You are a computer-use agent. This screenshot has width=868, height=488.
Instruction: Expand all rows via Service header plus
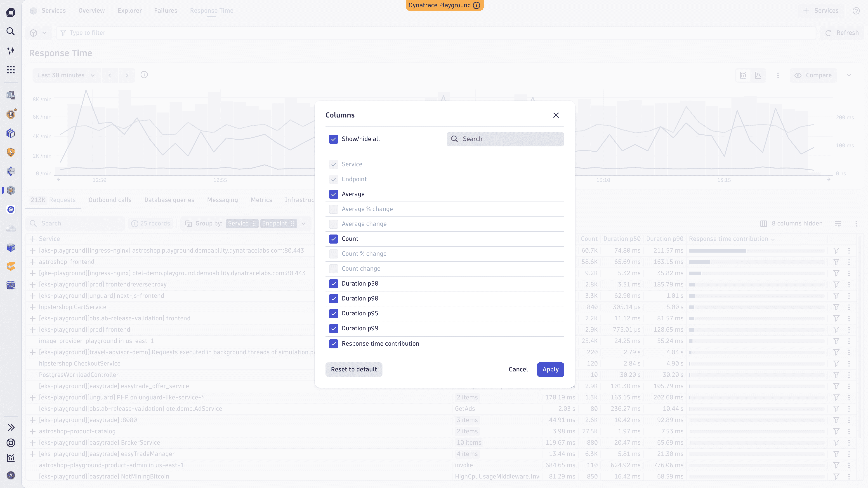[x=33, y=239]
